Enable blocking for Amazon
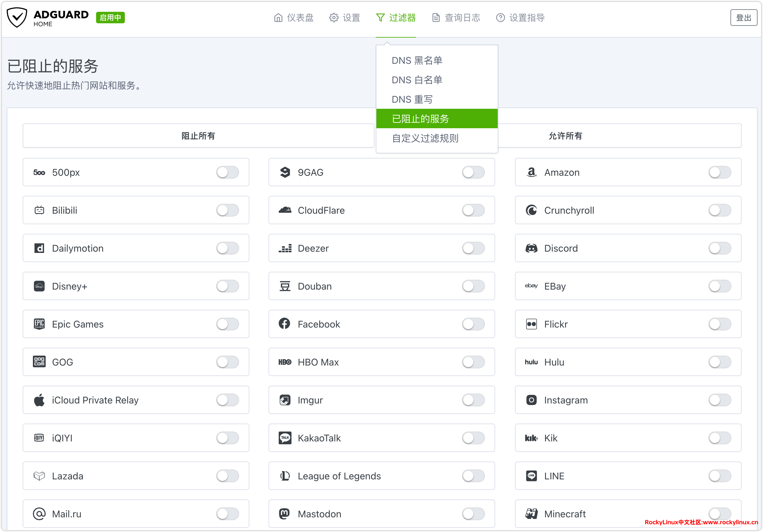Image resolution: width=763 pixels, height=532 pixels. click(x=719, y=172)
